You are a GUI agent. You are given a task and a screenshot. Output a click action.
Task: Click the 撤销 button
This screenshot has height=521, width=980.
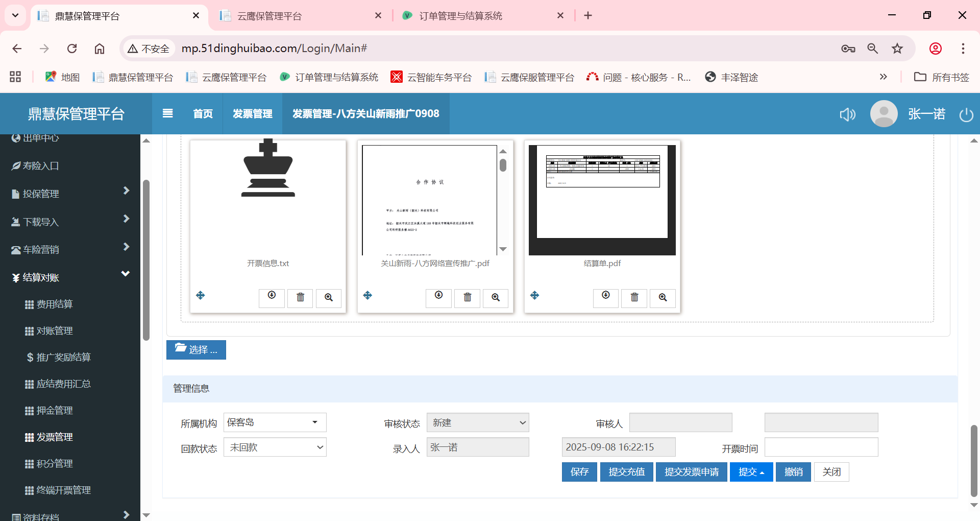point(793,472)
